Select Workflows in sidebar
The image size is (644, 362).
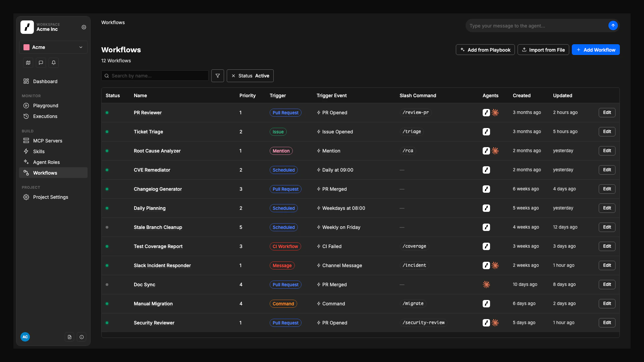click(x=53, y=173)
